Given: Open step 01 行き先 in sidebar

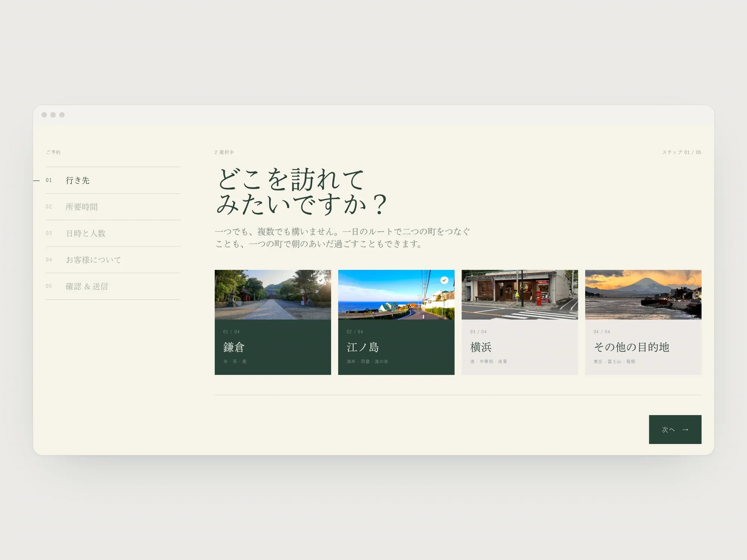Looking at the screenshot, I should pos(113,180).
